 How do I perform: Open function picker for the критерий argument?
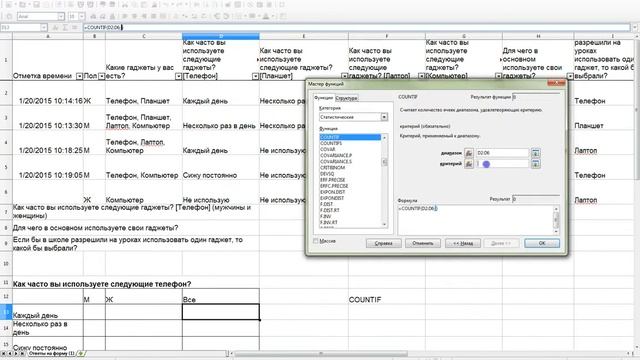point(469,164)
